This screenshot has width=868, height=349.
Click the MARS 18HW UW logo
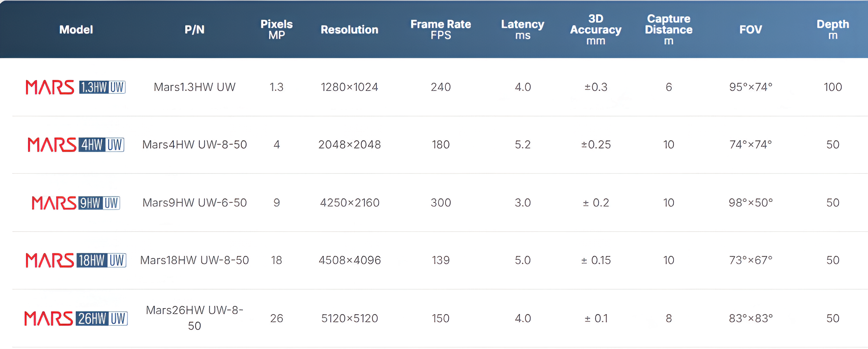(x=76, y=260)
